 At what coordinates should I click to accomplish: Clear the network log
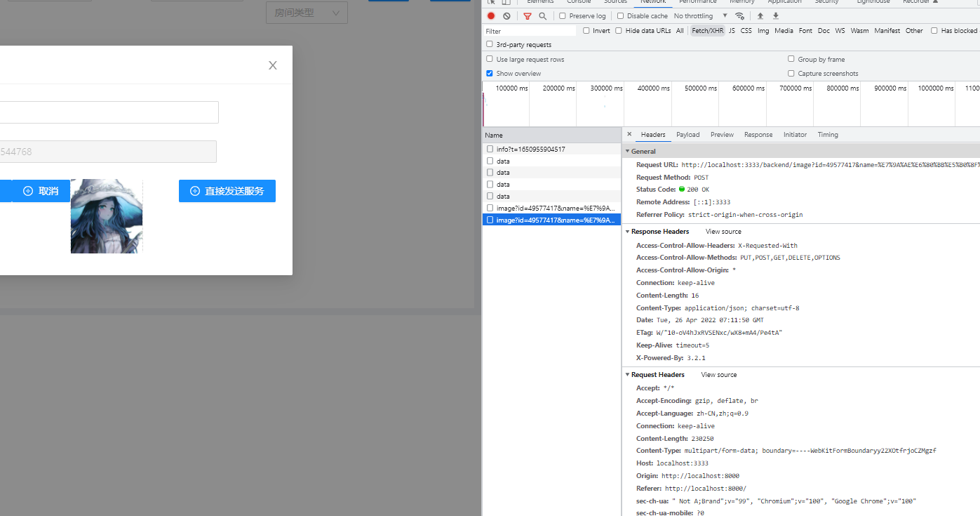coord(506,16)
